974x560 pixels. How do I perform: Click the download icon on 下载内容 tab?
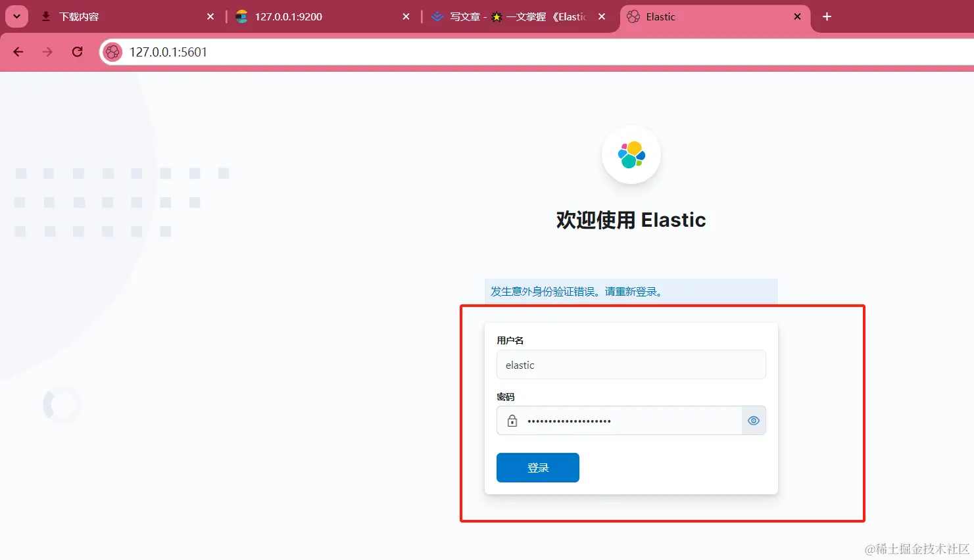[46, 16]
